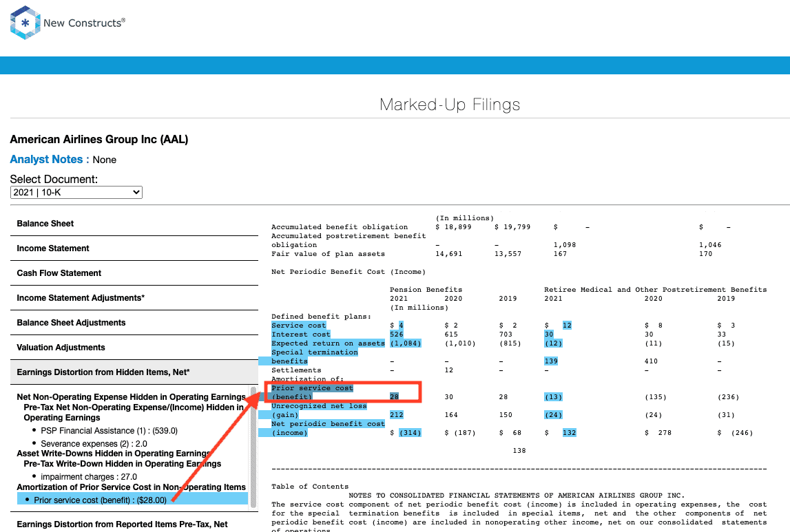Click the highlighted (314) net periodic cost value
This screenshot has width=790, height=532.
coord(410,433)
